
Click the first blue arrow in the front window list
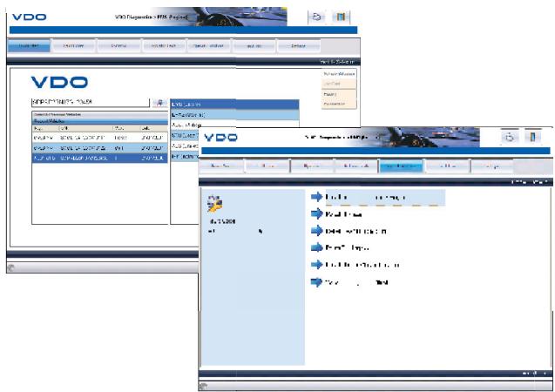click(317, 197)
